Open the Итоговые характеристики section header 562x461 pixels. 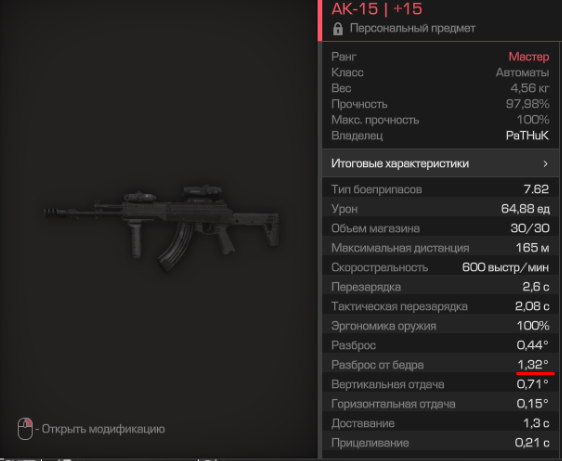click(x=440, y=163)
